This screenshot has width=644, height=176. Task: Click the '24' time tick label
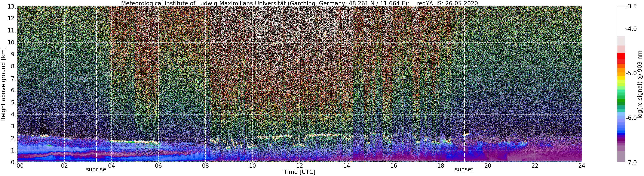582,166
